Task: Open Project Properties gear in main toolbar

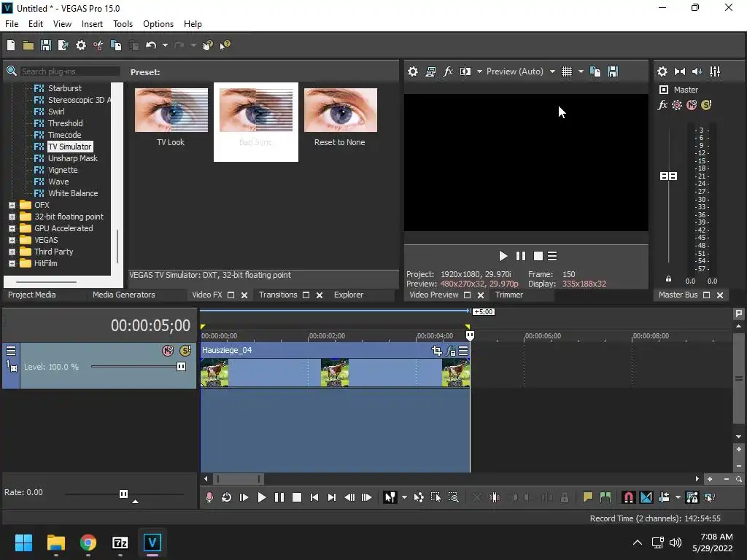Action: [81, 45]
